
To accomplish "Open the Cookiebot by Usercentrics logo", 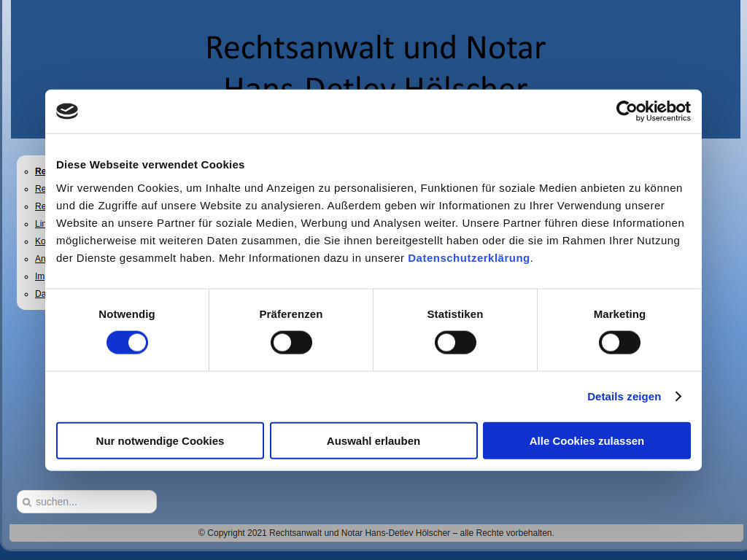I will [653, 111].
